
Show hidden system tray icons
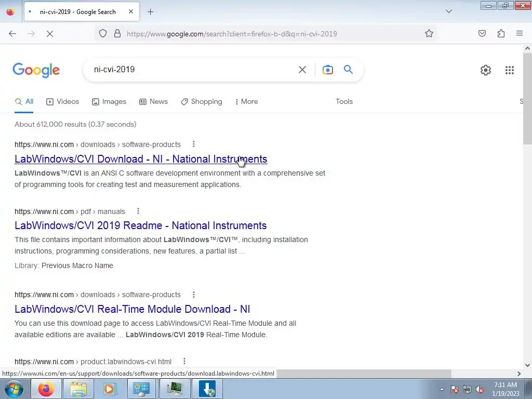click(442, 389)
